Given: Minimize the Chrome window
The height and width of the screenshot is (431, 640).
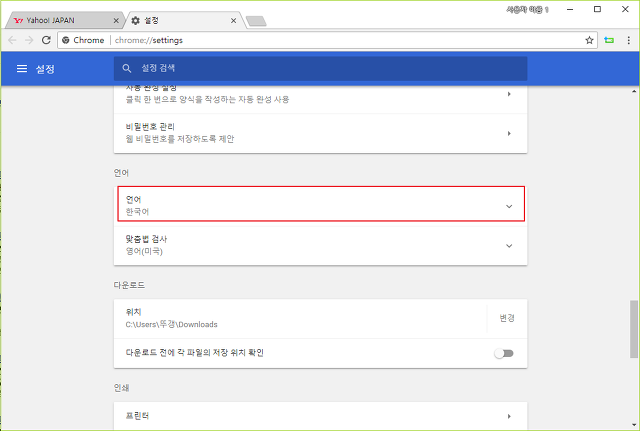Looking at the screenshot, I should click(570, 9).
